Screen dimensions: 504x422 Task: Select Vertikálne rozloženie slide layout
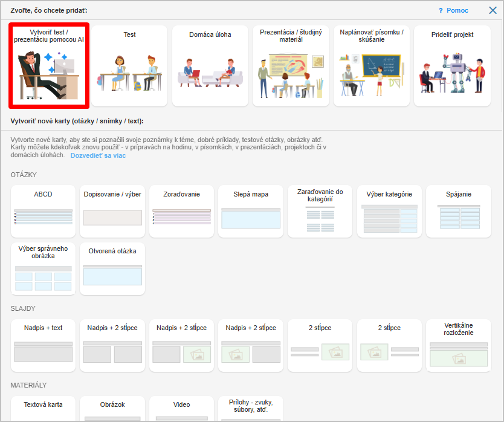click(458, 345)
